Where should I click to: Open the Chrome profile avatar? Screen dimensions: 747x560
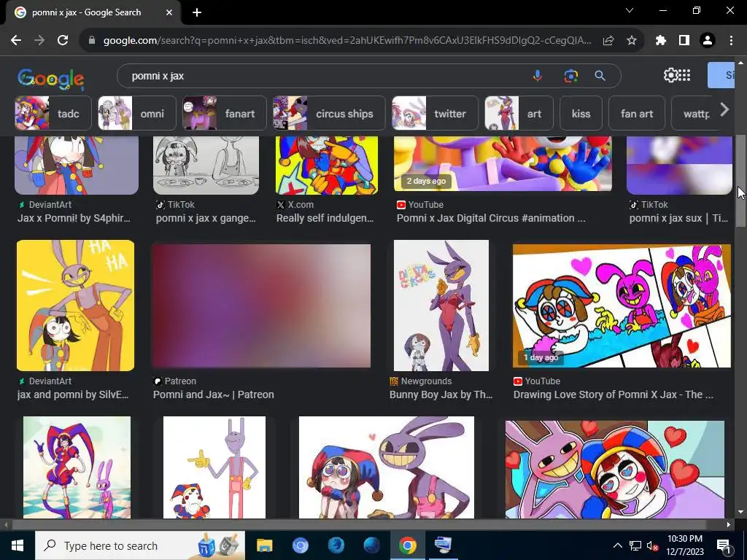pyautogui.click(x=708, y=41)
